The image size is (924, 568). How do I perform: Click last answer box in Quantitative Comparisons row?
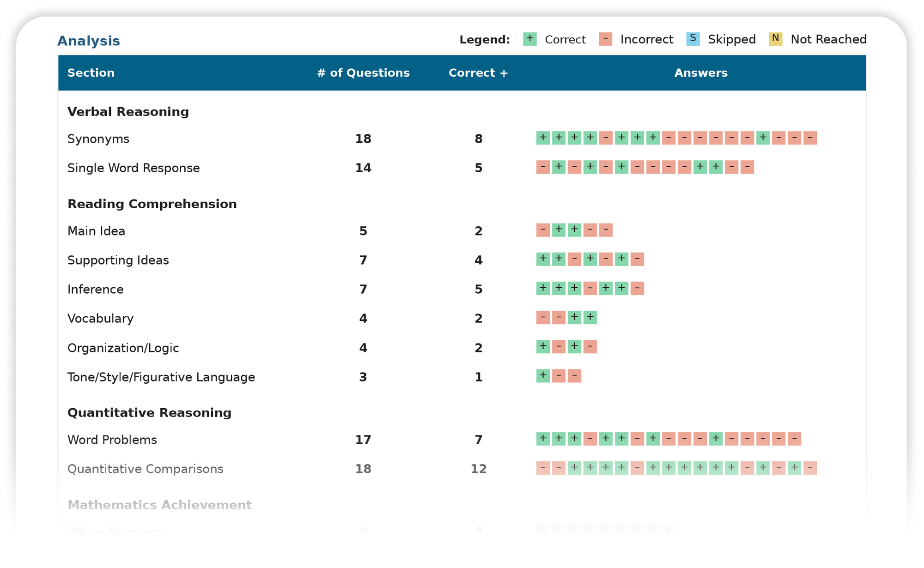pyautogui.click(x=810, y=468)
